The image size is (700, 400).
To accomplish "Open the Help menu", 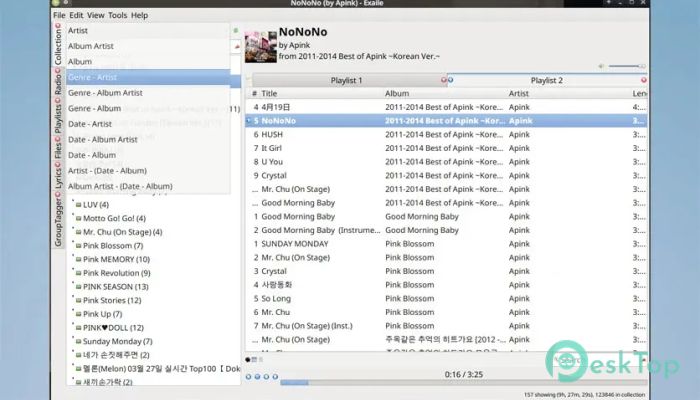I will pyautogui.click(x=139, y=15).
